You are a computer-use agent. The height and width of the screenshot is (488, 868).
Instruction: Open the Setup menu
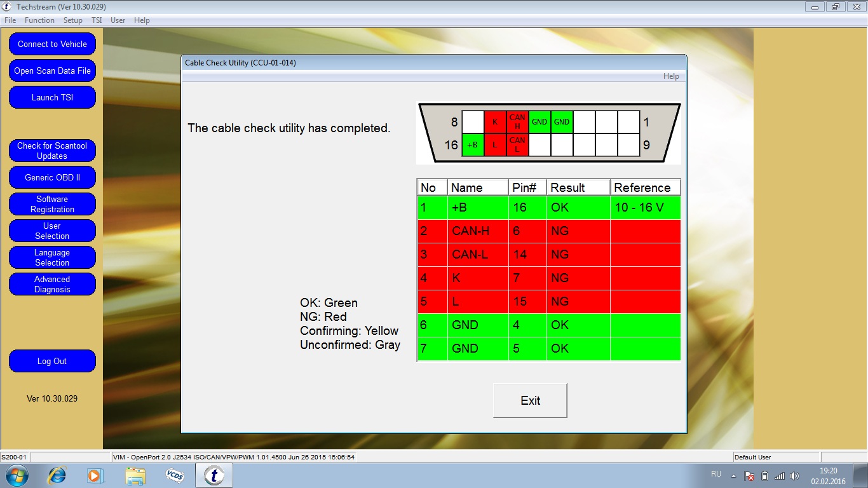72,20
